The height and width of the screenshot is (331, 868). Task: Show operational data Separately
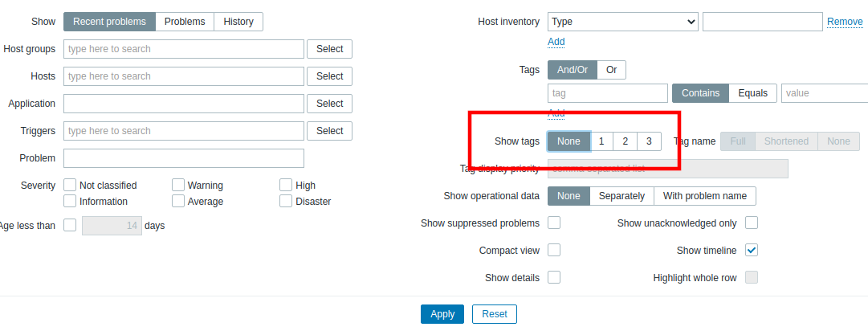pyautogui.click(x=621, y=196)
